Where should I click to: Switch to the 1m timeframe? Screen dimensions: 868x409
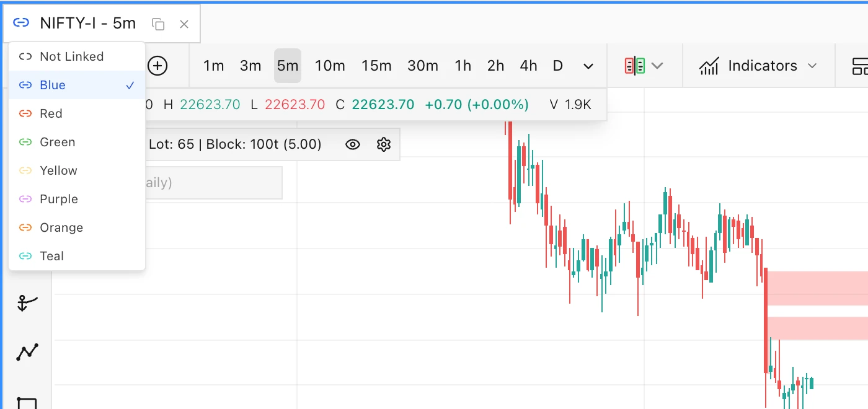pos(214,66)
